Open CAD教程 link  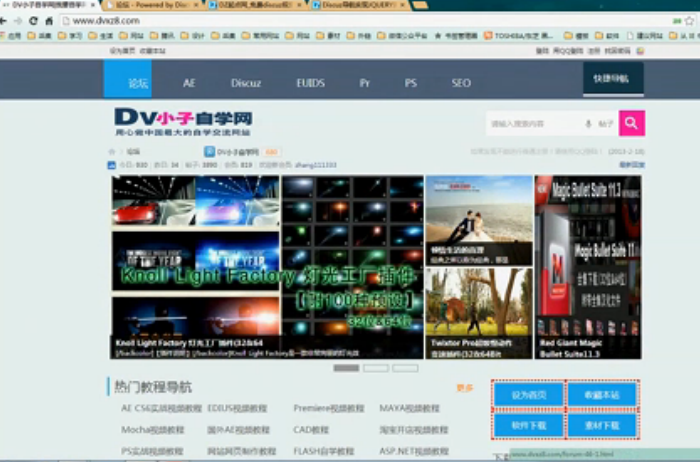tap(311, 429)
